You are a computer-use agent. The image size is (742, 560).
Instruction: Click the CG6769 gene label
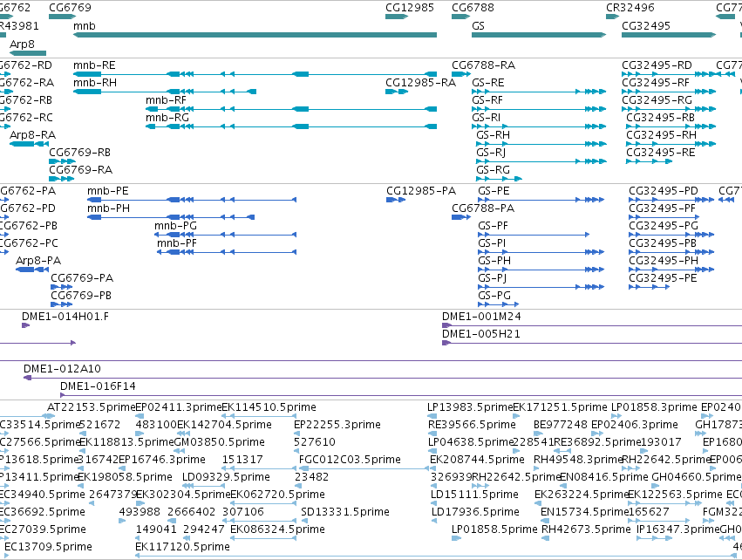(70, 8)
